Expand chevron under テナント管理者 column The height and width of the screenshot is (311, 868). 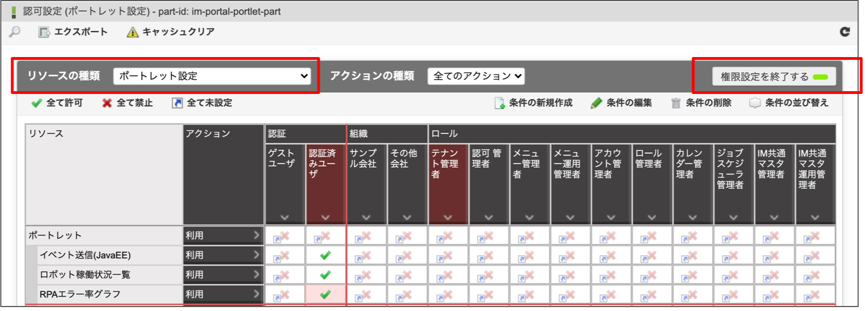447,218
